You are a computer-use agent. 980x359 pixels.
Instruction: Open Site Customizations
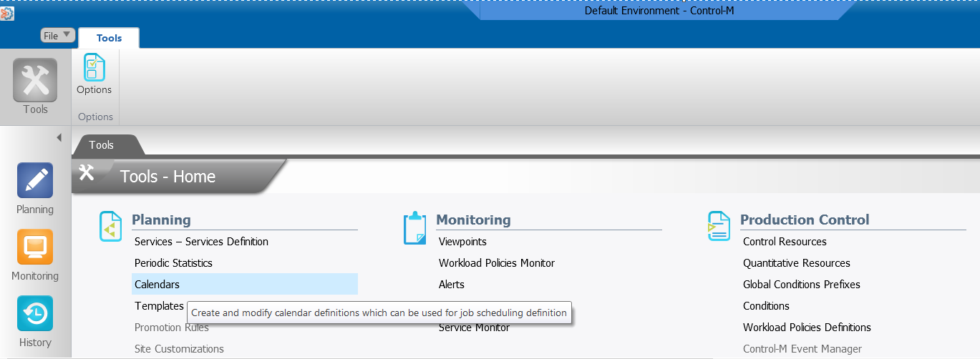(x=179, y=349)
